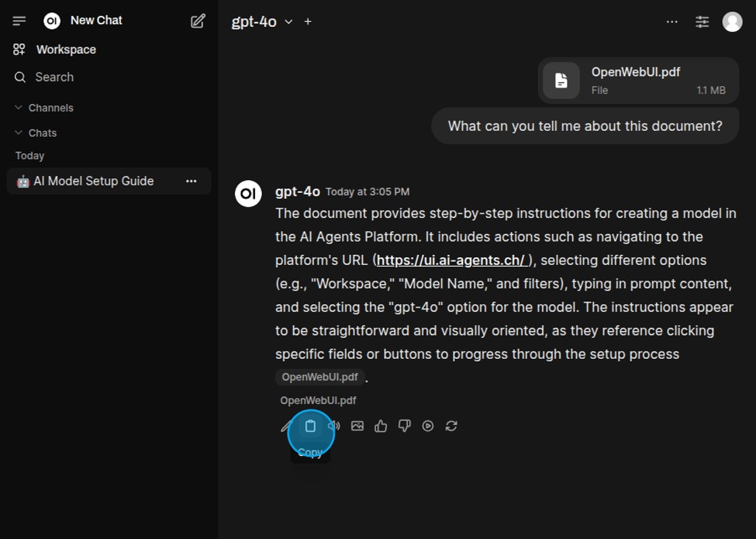Open the attached OpenWebUI.pdf file
756x539 pixels.
point(638,80)
